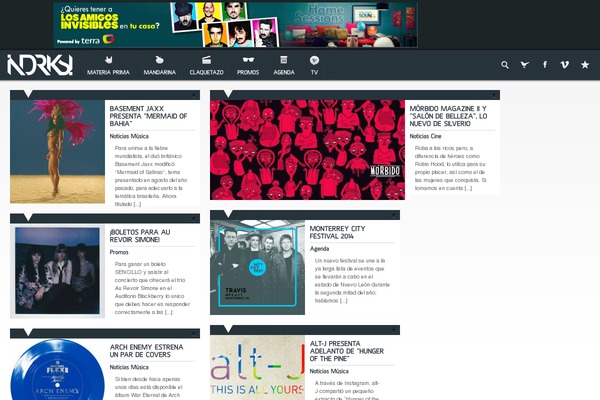The width and height of the screenshot is (600, 400).
Task: Open the Vimeo icon
Action: tap(565, 65)
